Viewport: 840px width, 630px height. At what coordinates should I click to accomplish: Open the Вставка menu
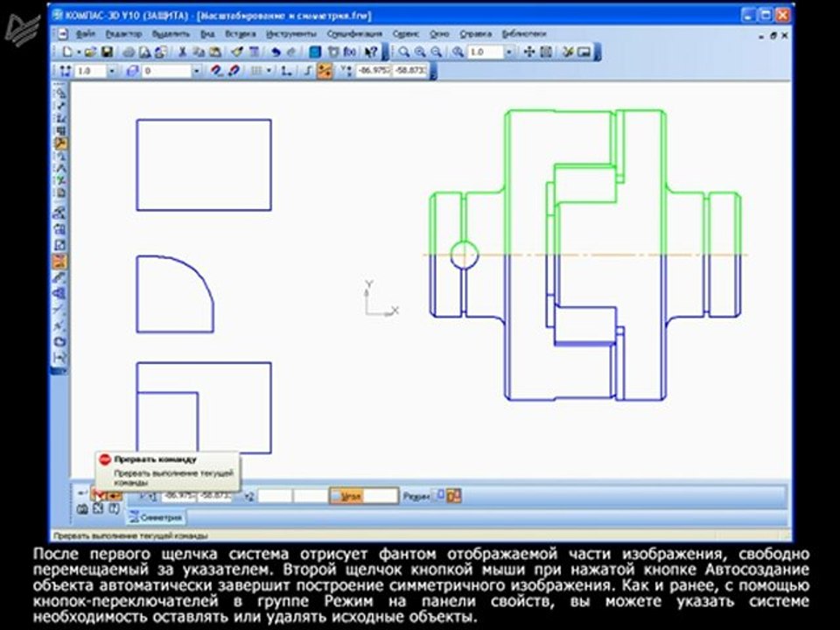coord(240,33)
